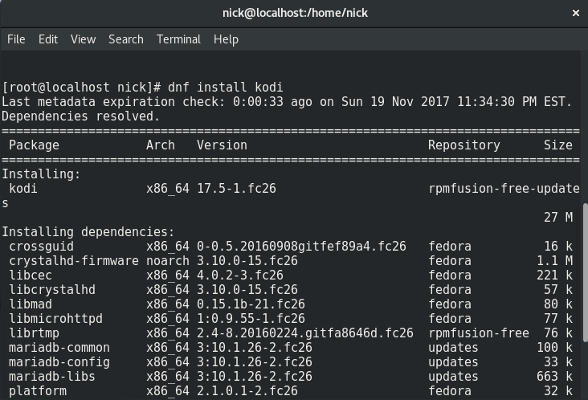Click the 'dnf install kodi' command text
Viewport: 588px width, 400px height.
[x=225, y=87]
